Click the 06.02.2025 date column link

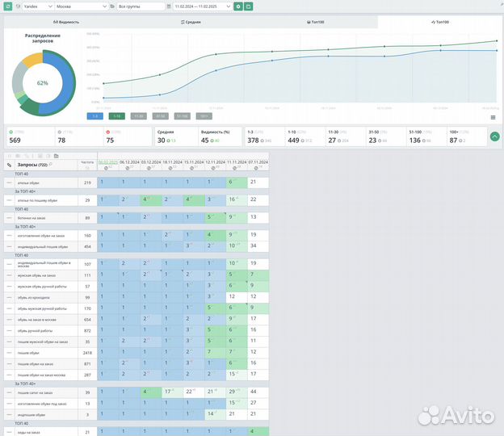click(107, 161)
